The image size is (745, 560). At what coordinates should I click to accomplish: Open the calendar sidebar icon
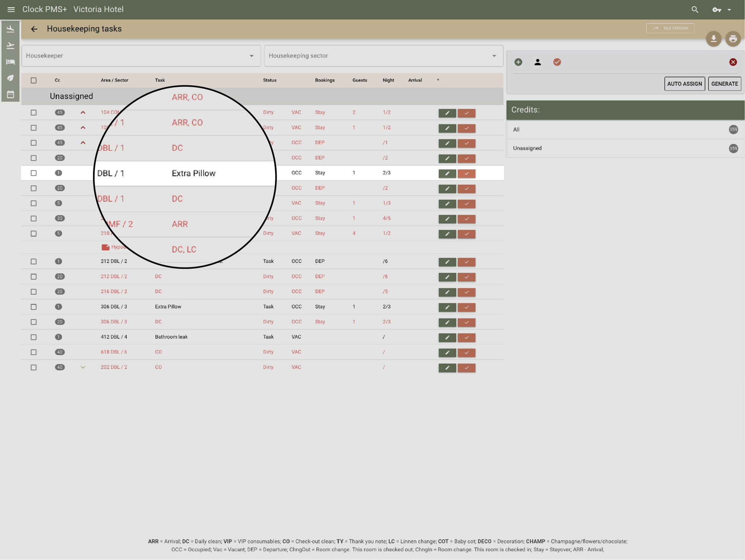pyautogui.click(x=10, y=95)
